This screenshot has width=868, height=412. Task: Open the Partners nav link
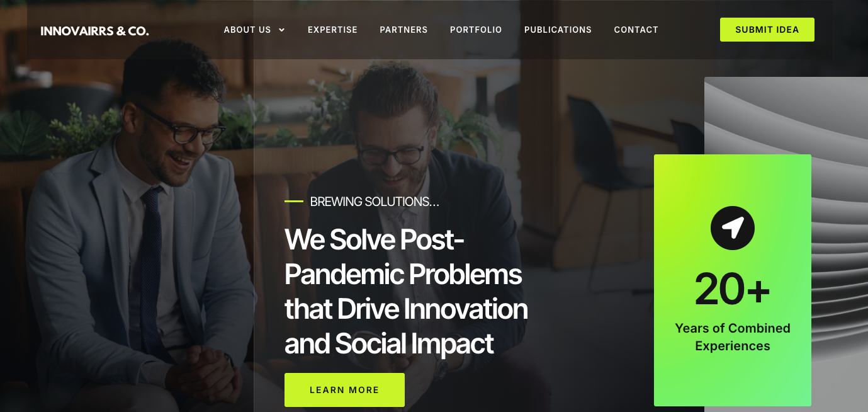[x=403, y=30]
